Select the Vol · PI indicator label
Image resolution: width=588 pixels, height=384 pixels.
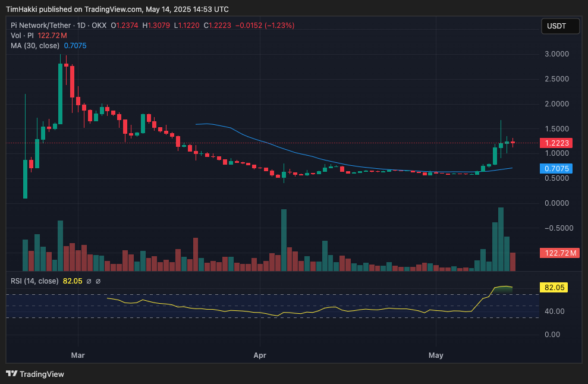pyautogui.click(x=22, y=36)
